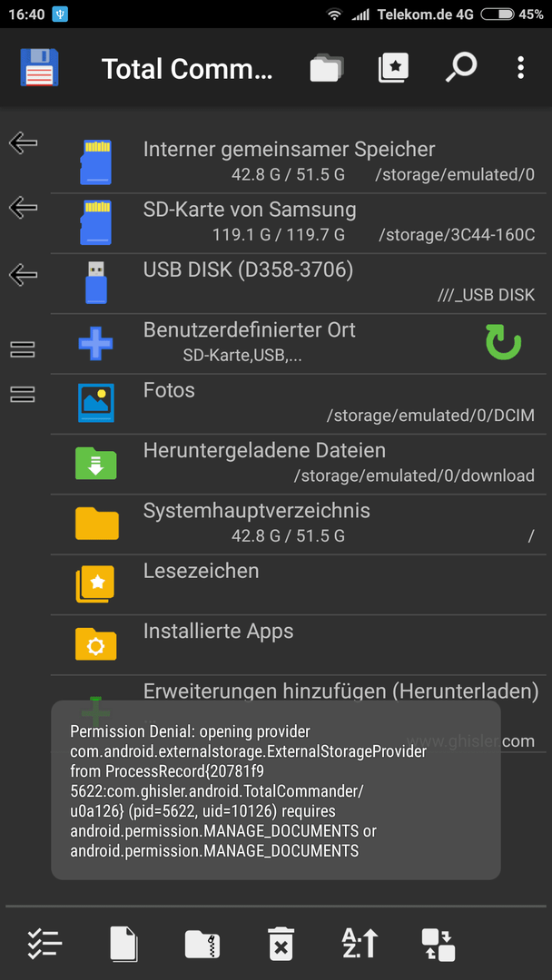552x980 pixels.
Task: Open the folder history icon in top bar
Action: pyautogui.click(x=327, y=67)
